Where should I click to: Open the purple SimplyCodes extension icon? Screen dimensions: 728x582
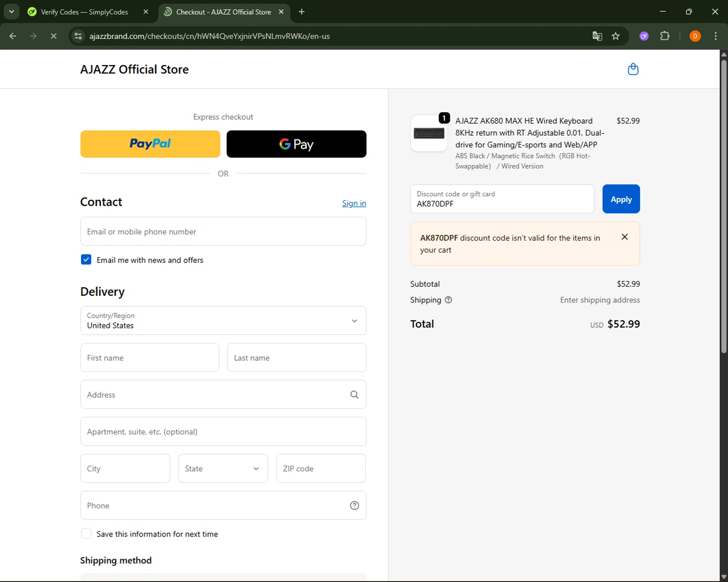click(644, 36)
